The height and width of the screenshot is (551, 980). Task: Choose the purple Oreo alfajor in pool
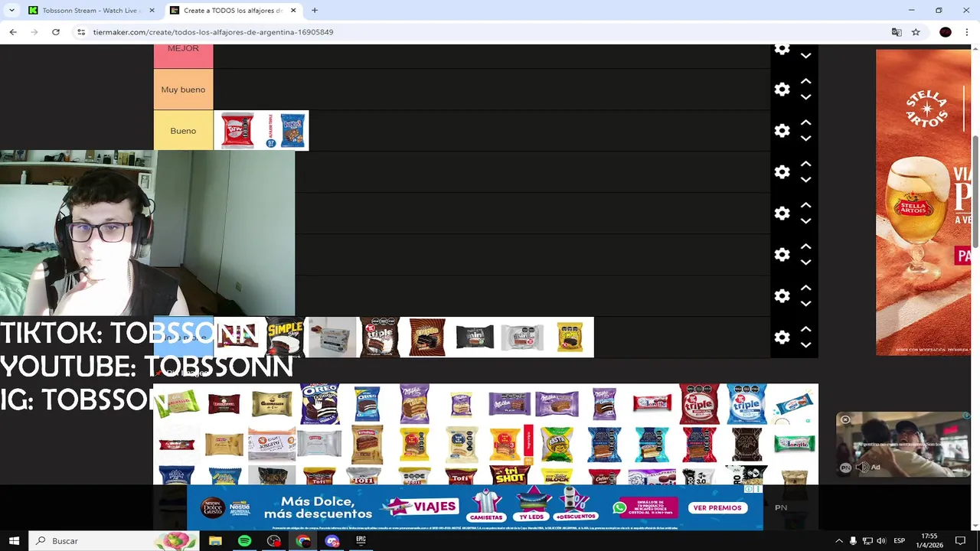tap(319, 403)
